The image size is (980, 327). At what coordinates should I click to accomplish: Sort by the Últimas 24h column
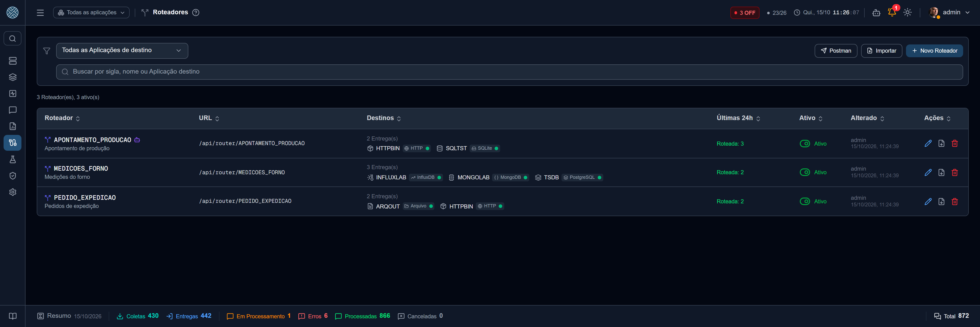[x=738, y=118]
